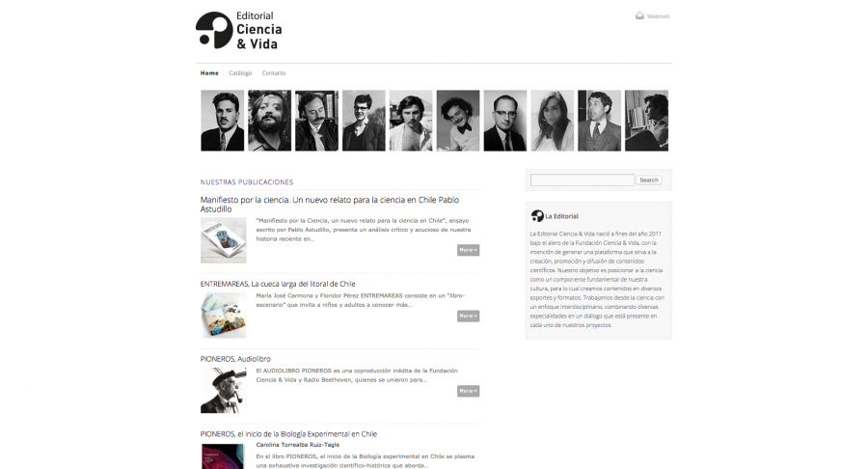Focus the search text field
Image resolution: width=868 pixels, height=469 pixels.
[583, 179]
